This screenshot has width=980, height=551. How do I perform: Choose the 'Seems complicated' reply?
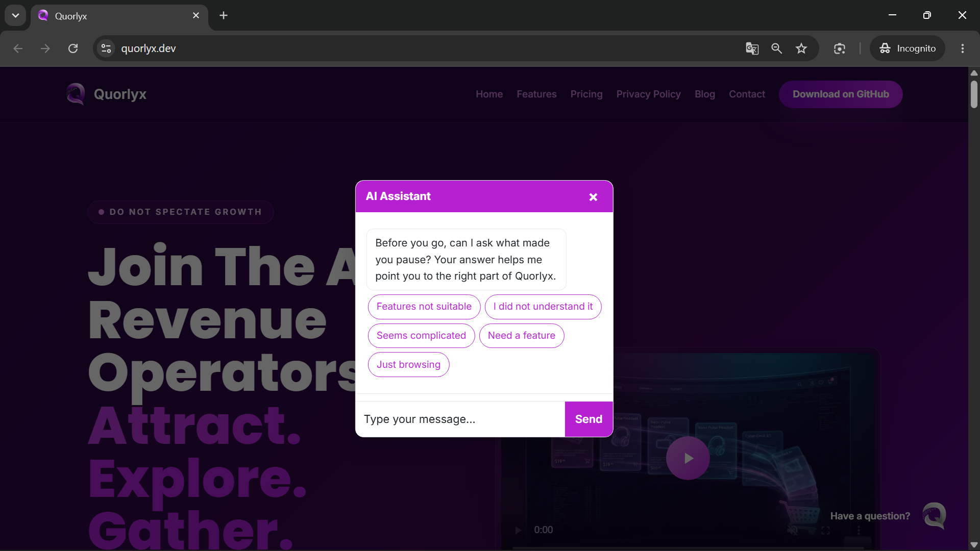point(421,336)
